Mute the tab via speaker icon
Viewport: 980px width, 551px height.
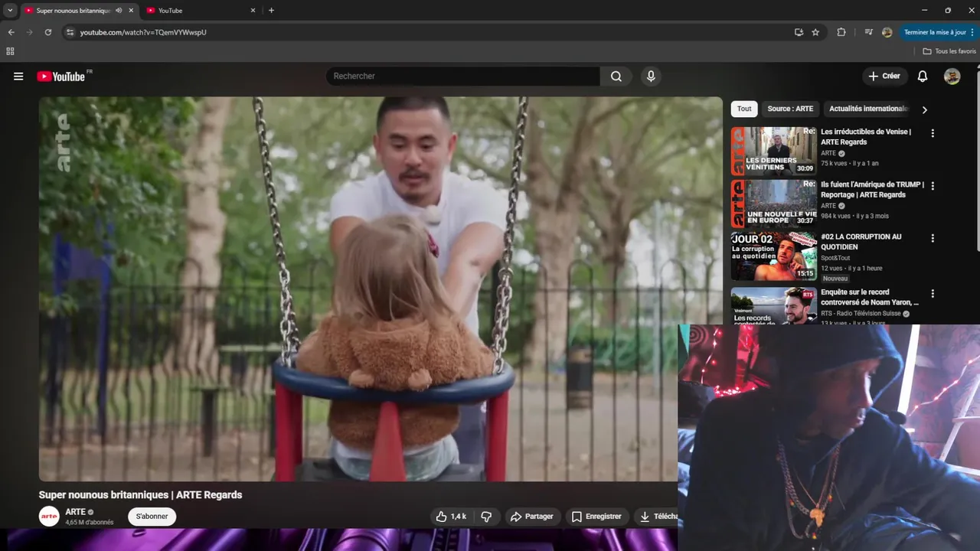click(x=119, y=11)
